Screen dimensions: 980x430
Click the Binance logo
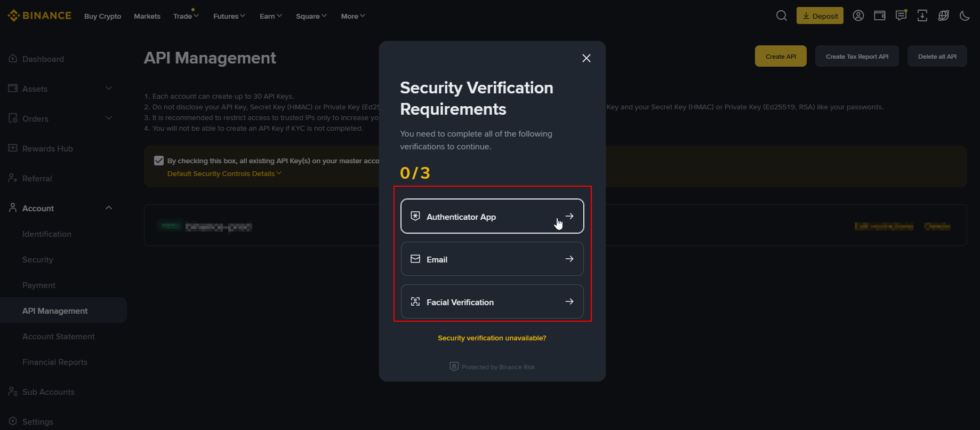coord(39,15)
